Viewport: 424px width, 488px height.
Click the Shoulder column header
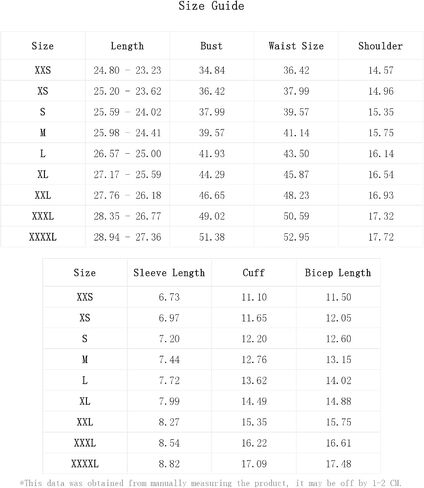point(380,46)
